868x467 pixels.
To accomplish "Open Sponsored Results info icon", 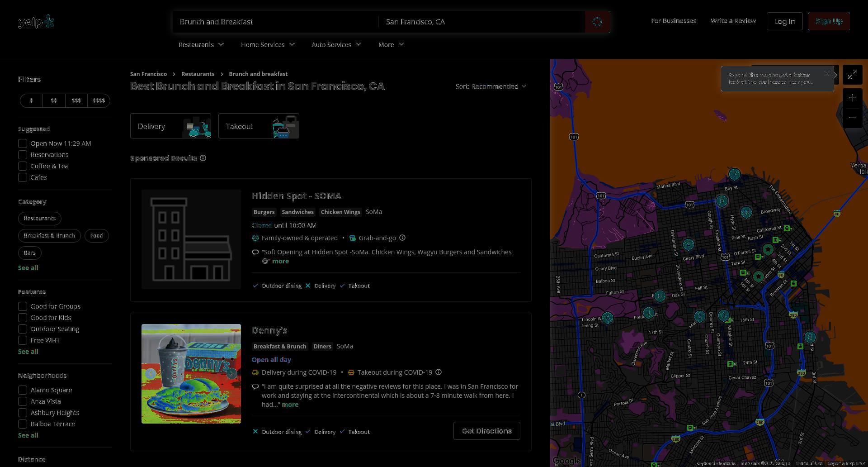I will point(203,158).
